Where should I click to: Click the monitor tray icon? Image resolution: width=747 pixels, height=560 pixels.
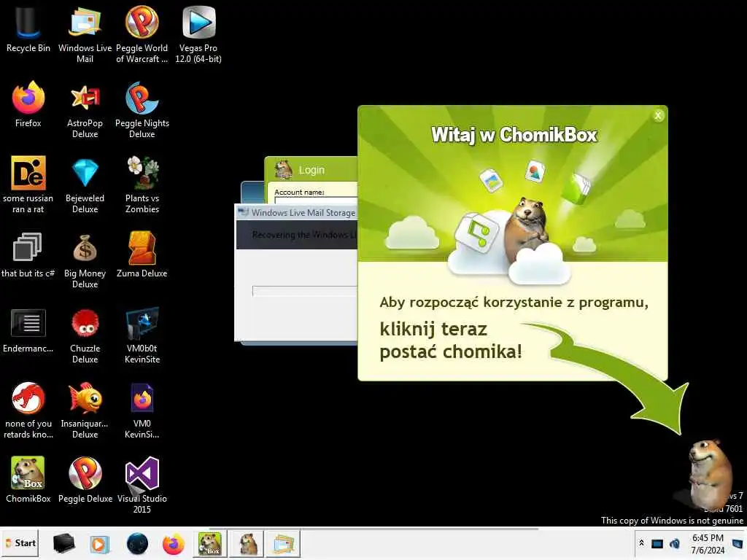click(x=657, y=543)
